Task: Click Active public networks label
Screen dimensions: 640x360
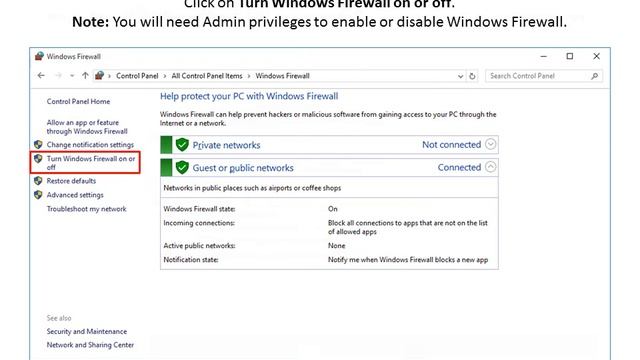Action: [199, 246]
